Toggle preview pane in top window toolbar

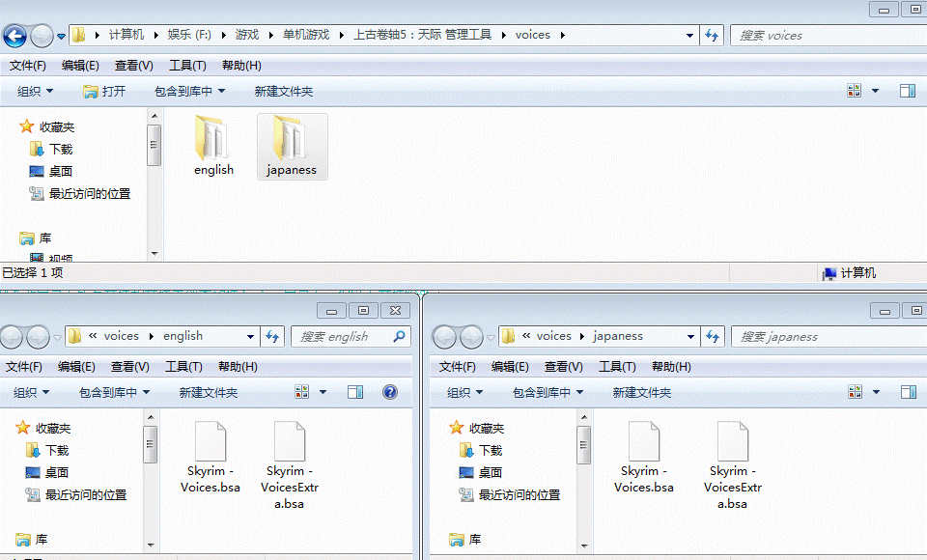908,91
